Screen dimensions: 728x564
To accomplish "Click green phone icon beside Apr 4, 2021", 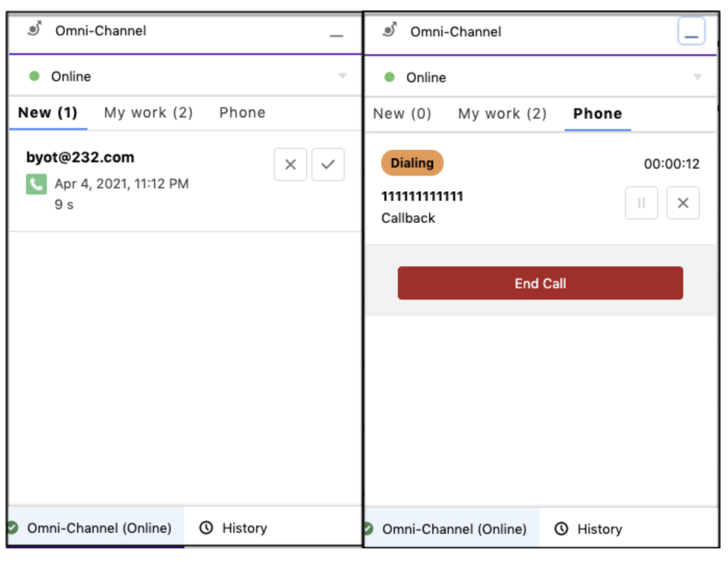I will click(x=36, y=184).
